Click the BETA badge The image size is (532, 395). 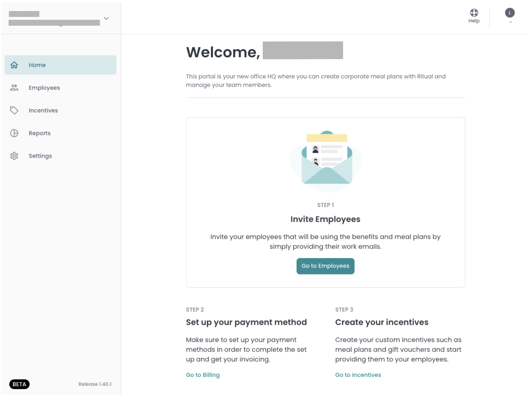(x=19, y=384)
